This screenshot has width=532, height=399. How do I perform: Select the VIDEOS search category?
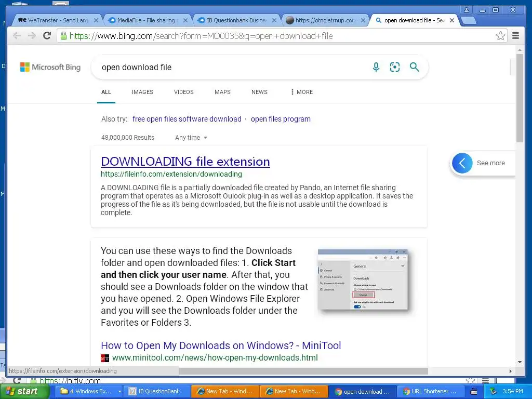point(184,92)
